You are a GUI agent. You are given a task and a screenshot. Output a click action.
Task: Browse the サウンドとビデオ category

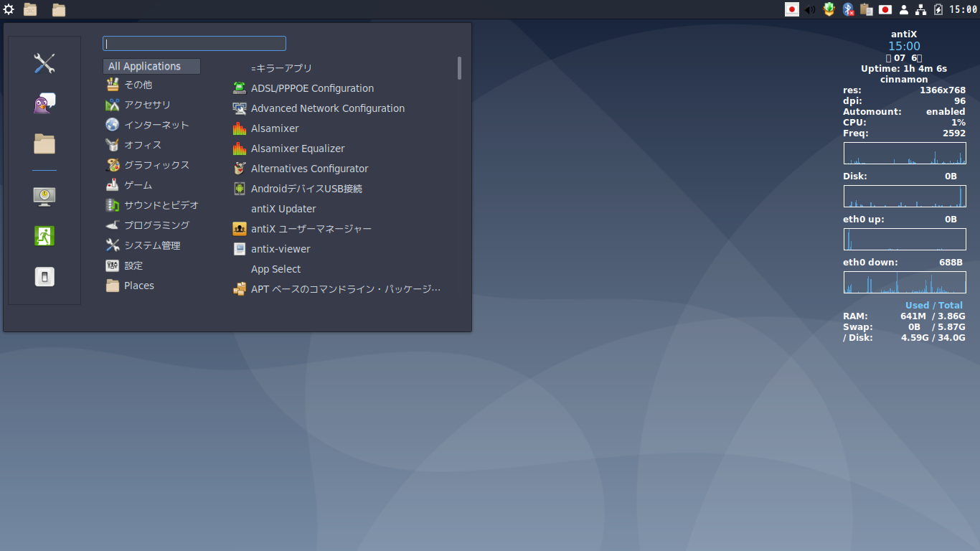151,205
